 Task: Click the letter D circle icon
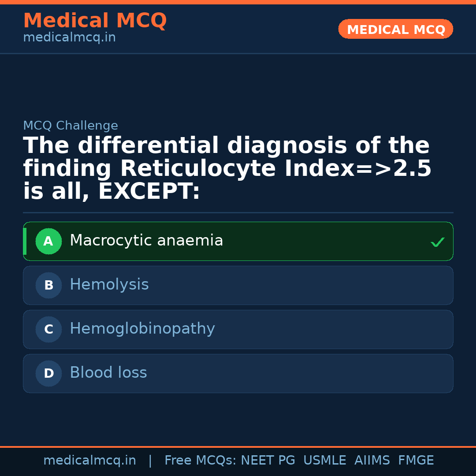pos(48,373)
